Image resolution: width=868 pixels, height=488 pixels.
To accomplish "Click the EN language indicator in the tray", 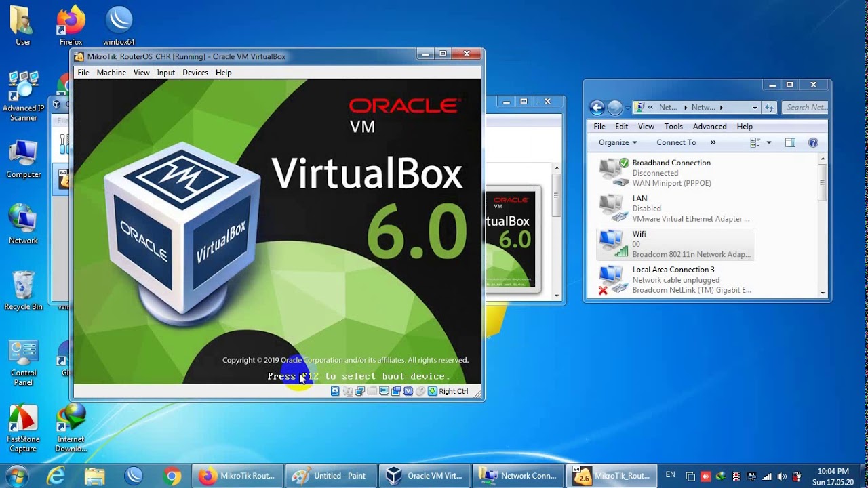I will point(670,474).
